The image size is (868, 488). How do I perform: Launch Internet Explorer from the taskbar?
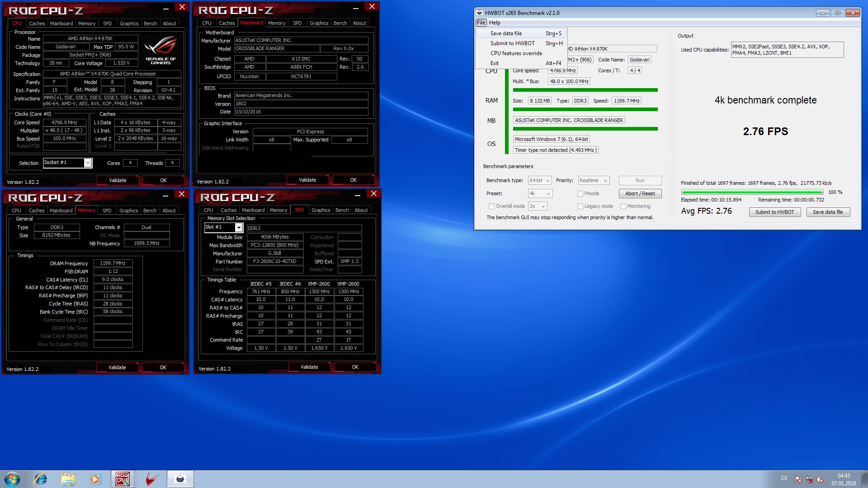click(x=41, y=479)
